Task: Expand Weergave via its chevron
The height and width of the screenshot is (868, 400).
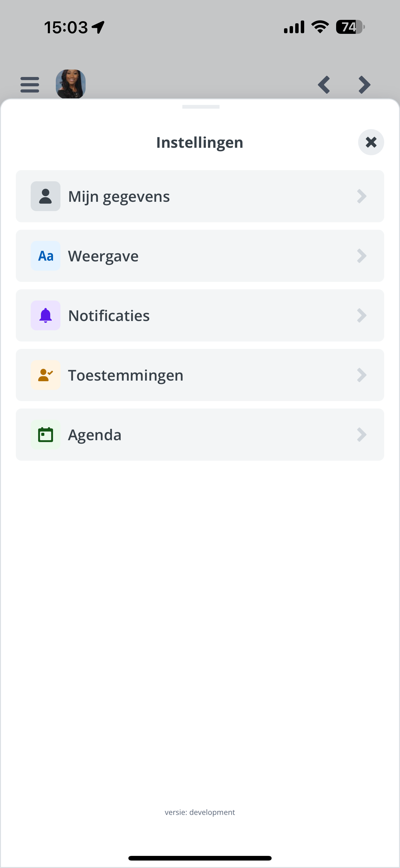Action: (362, 256)
